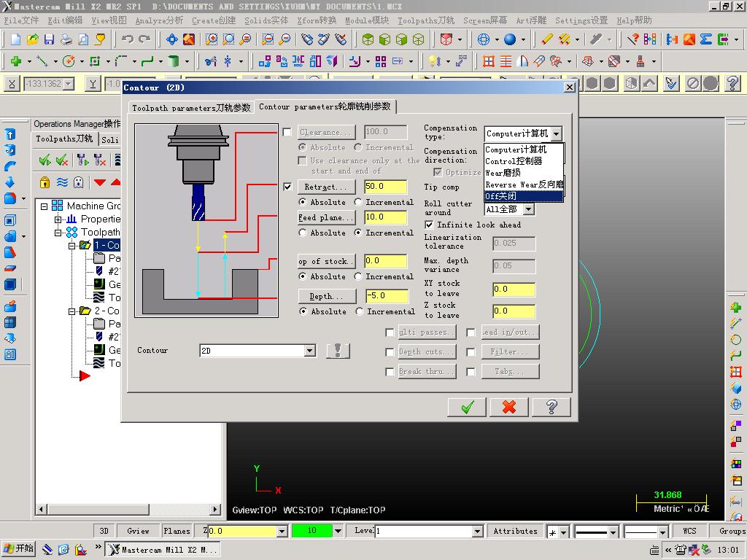Click the red X cancel button
Image resolution: width=747 pixels, height=560 pixels.
coord(509,407)
